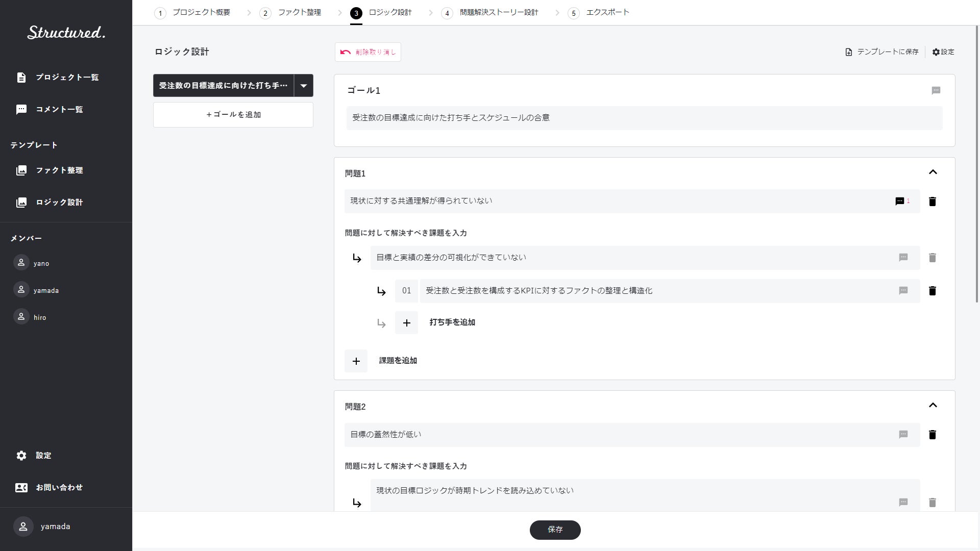Open comment on 目標と実績の差分 issue row

903,258
